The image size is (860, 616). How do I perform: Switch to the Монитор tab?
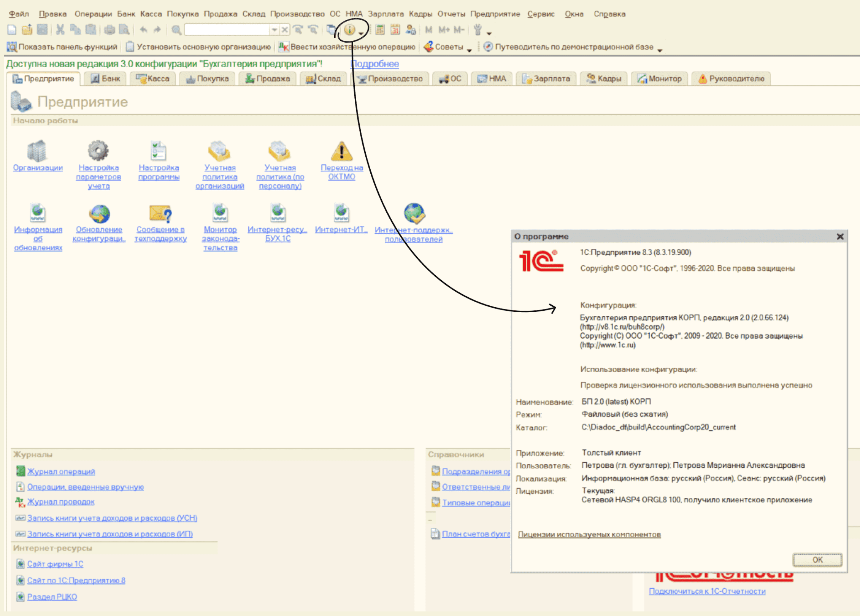click(659, 79)
